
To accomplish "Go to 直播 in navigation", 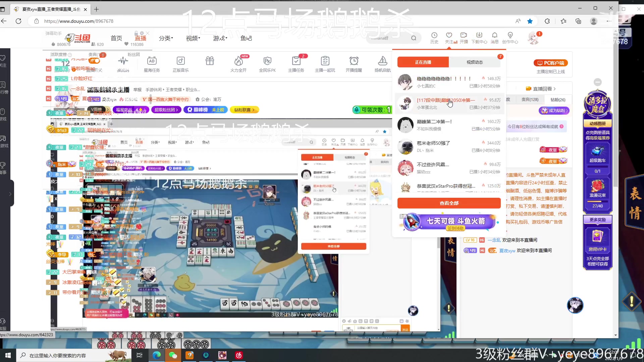I will [x=141, y=38].
